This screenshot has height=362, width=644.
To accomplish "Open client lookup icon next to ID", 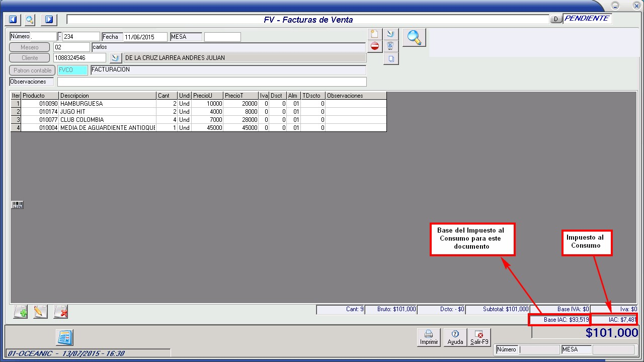I will (115, 58).
